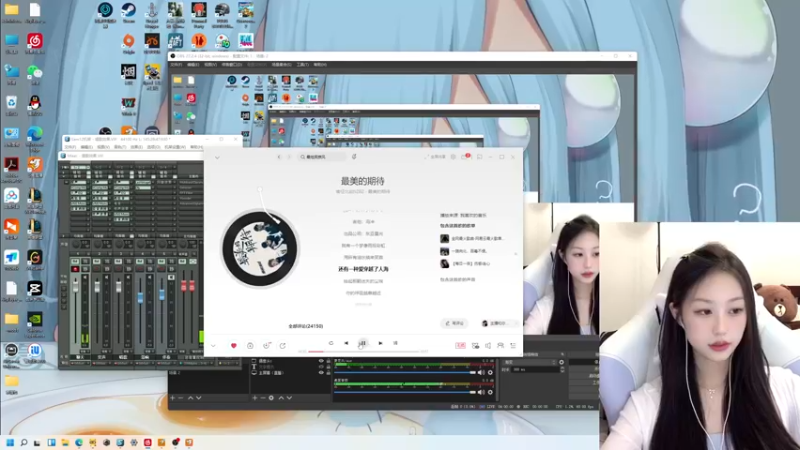Open the messages icon with red badge

(465, 157)
